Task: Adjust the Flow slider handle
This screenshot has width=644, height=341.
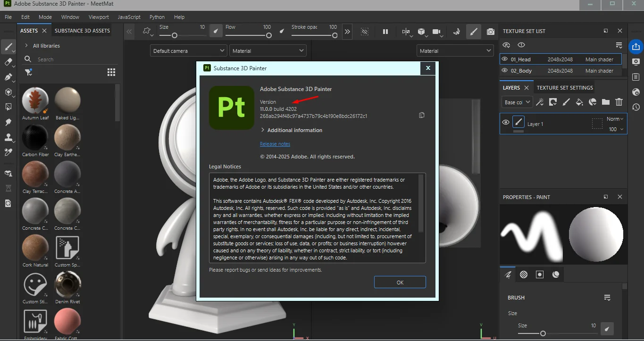Action: pyautogui.click(x=269, y=35)
